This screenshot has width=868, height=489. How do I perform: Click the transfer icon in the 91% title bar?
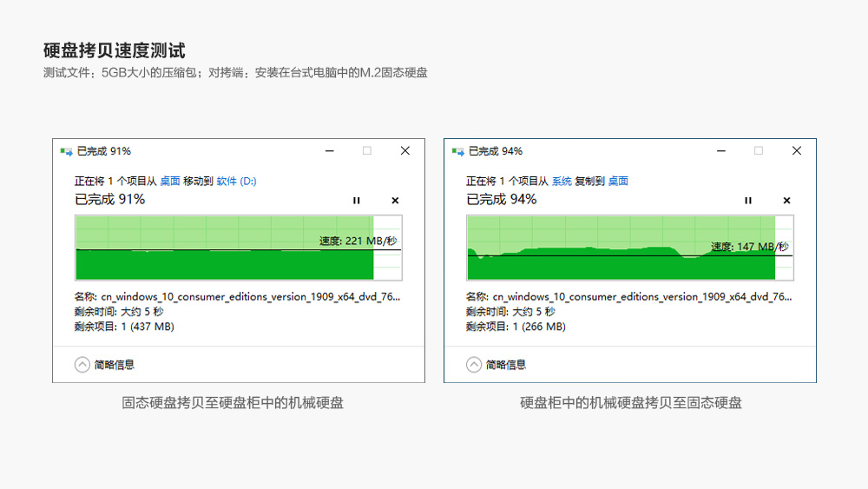pos(67,151)
